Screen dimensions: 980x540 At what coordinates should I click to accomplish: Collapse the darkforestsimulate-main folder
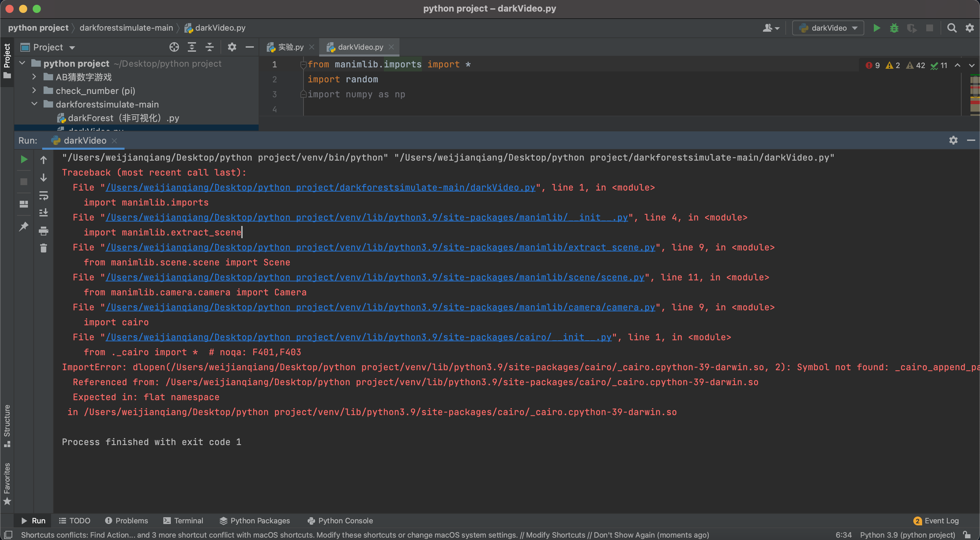click(x=34, y=104)
